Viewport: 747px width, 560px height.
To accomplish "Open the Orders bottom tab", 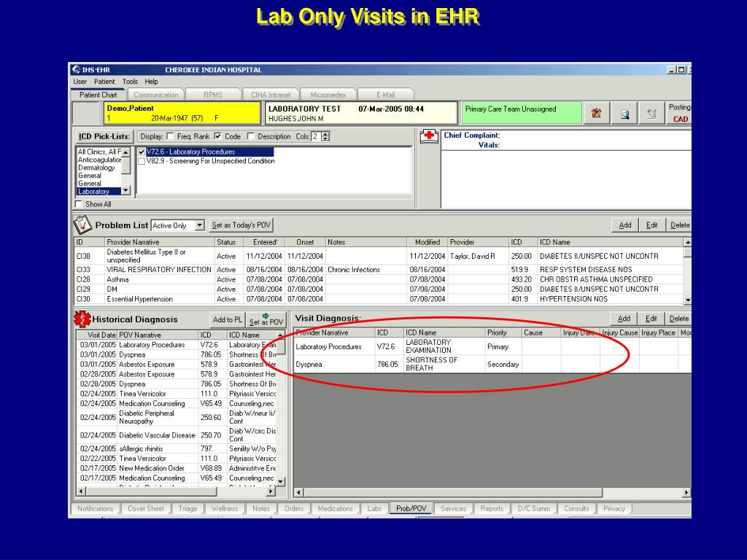I will 294,508.
